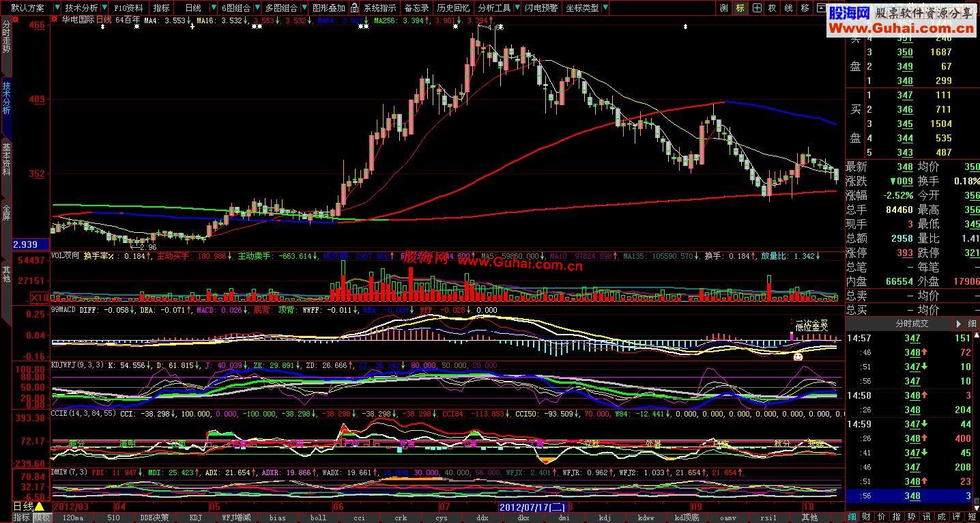Click the window box icon after 移
This screenshot has height=523, width=980.
tap(821, 8)
